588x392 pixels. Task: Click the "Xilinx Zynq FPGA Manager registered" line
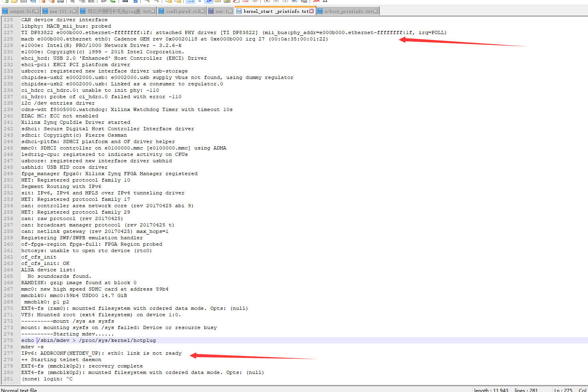[x=109, y=174]
